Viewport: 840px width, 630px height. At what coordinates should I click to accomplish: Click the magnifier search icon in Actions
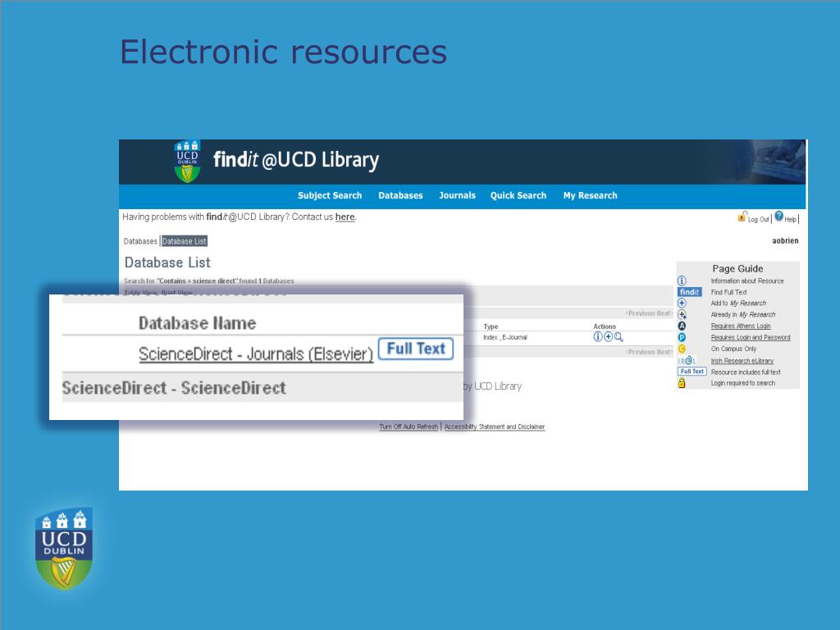click(619, 337)
